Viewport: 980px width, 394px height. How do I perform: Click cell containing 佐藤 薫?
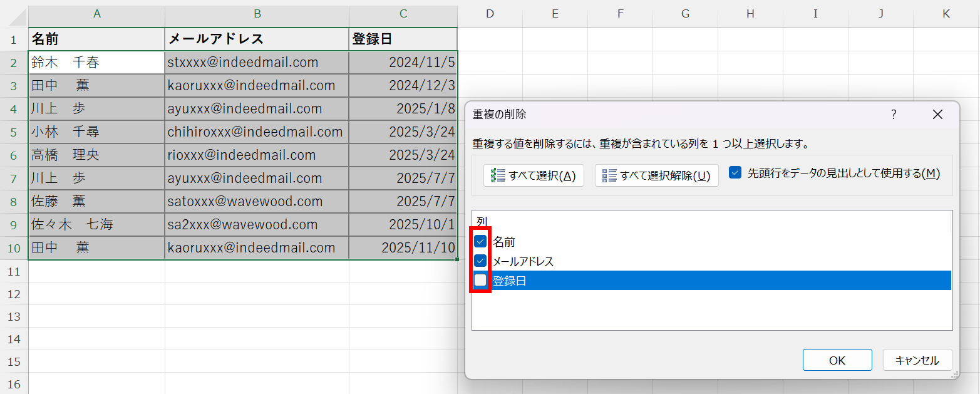tap(97, 202)
